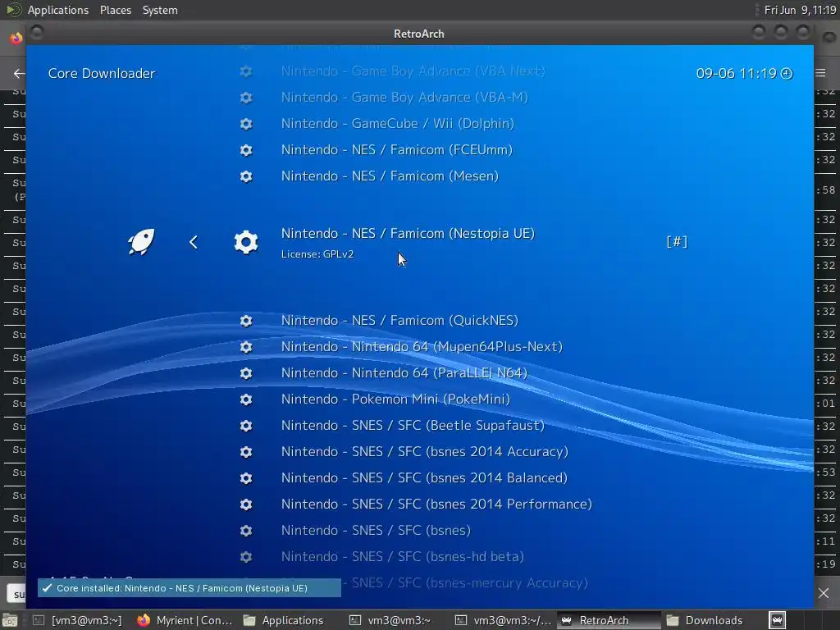Click the clock icon beside 09-06 11:19

click(x=787, y=73)
